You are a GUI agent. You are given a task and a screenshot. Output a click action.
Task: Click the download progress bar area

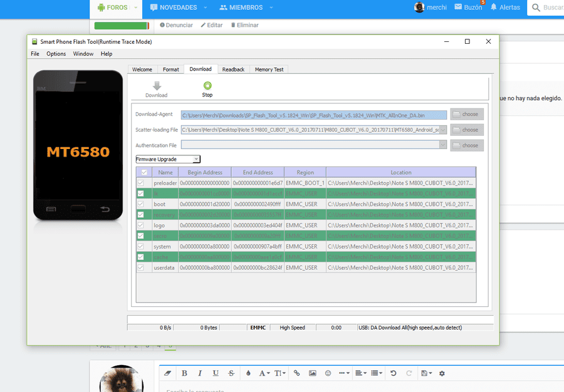(310, 319)
